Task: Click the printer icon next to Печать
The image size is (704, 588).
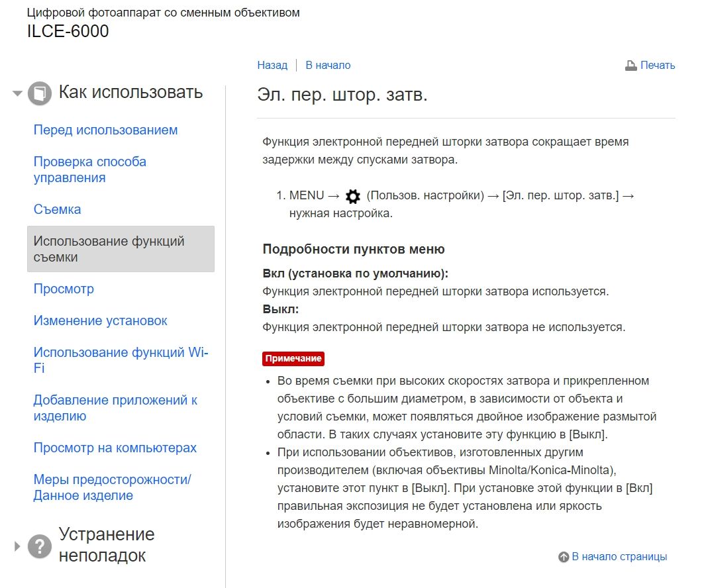Action: pyautogui.click(x=630, y=66)
